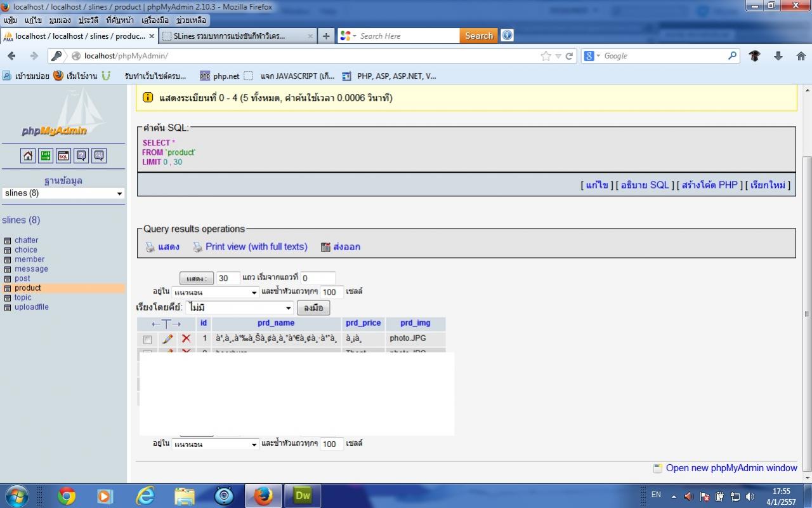Click the browser back arrow
Image resolution: width=812 pixels, height=508 pixels.
pyautogui.click(x=11, y=56)
